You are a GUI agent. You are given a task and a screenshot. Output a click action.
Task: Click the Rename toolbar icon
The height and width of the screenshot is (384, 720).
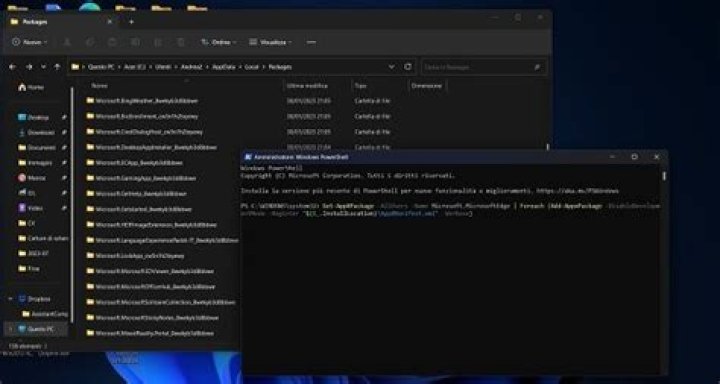[x=135, y=42]
